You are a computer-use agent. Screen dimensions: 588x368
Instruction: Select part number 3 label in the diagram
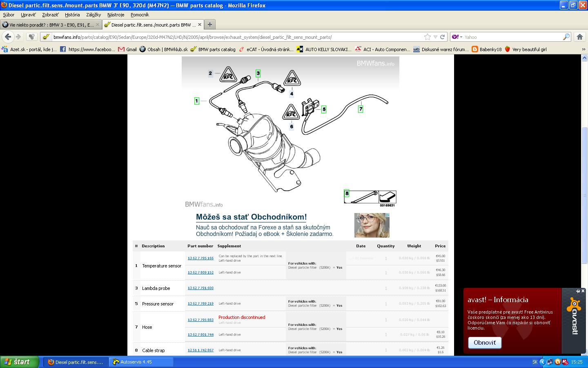tap(258, 73)
